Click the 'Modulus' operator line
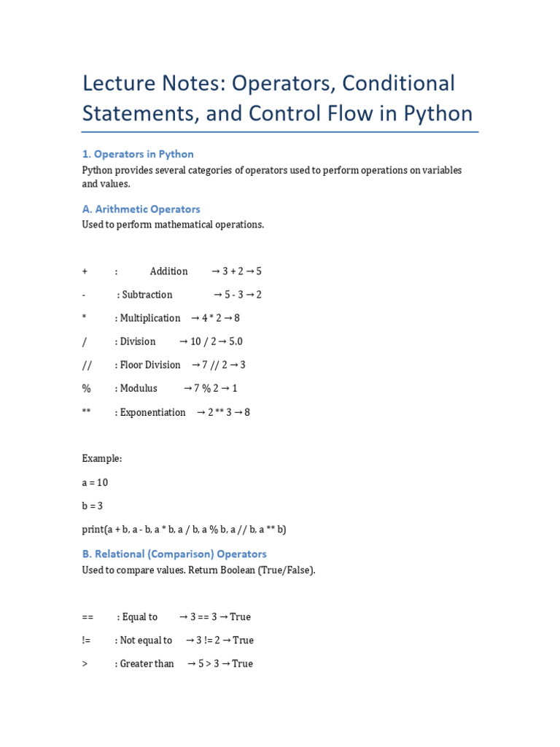Image resolution: width=560 pixels, height=747 pixels. click(x=139, y=388)
